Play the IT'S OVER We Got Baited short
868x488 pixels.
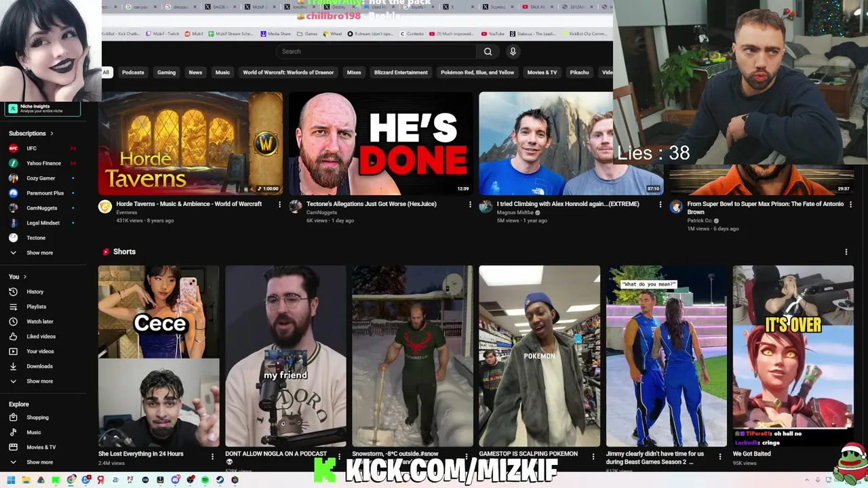tap(793, 356)
